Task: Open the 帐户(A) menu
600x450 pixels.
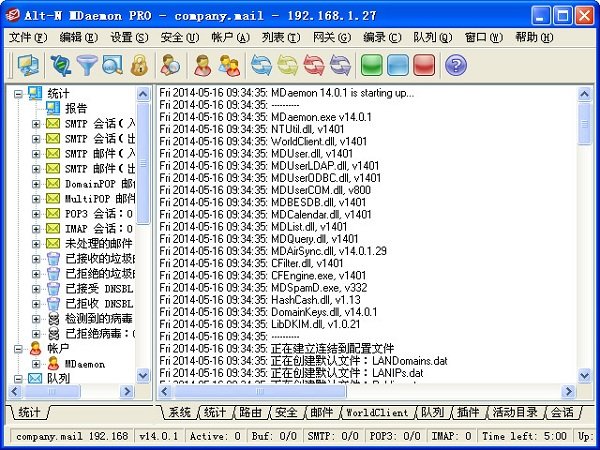Action: pos(231,38)
